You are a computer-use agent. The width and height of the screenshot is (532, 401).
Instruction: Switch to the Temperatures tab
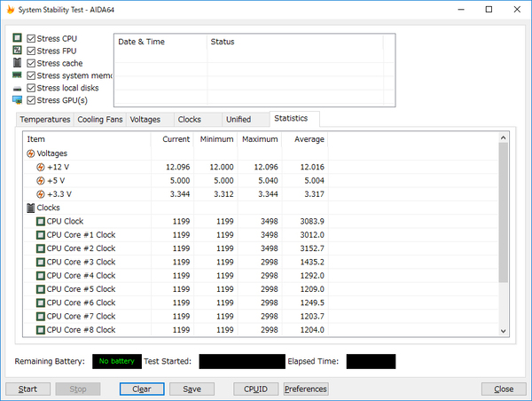45,120
